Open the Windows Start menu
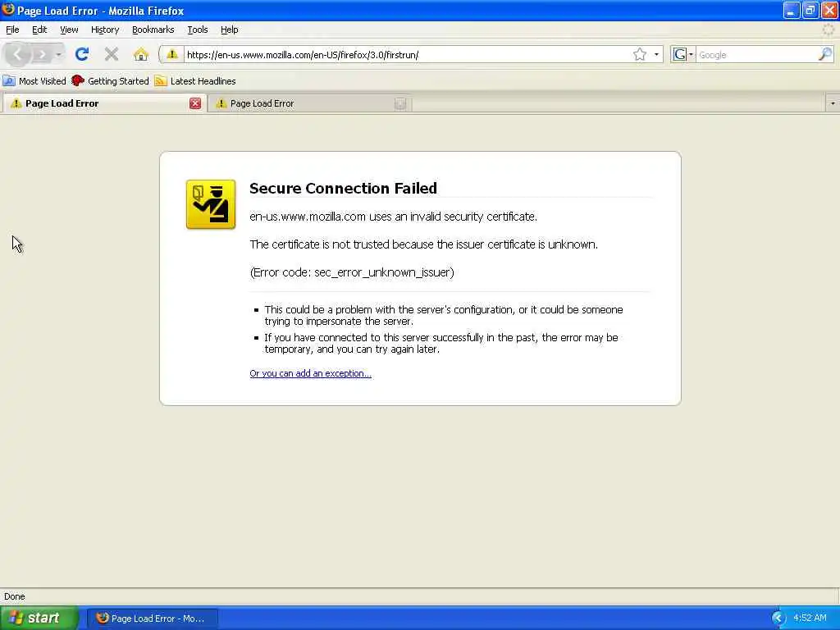The image size is (840, 630). click(x=39, y=619)
